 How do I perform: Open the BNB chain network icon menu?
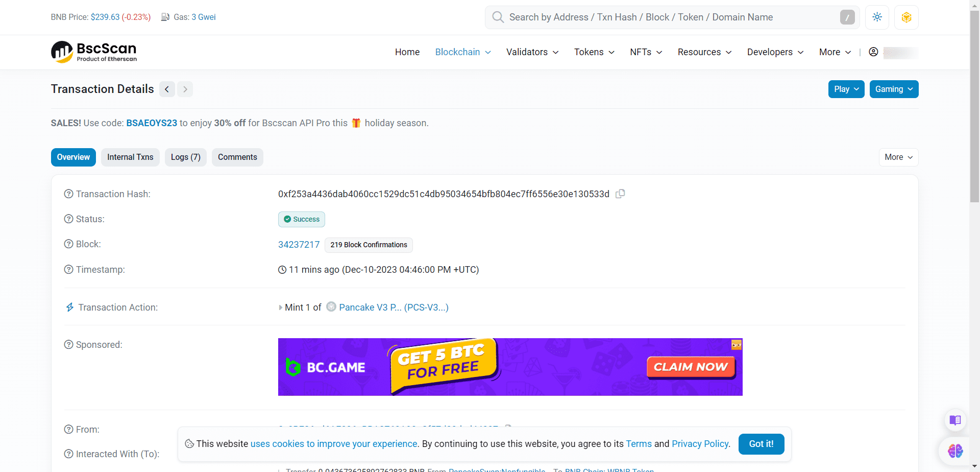click(906, 17)
